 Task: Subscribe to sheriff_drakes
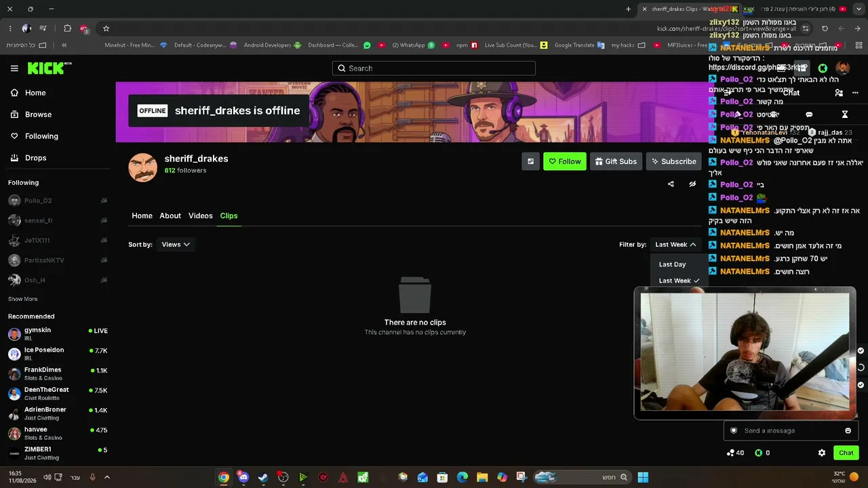(x=673, y=161)
